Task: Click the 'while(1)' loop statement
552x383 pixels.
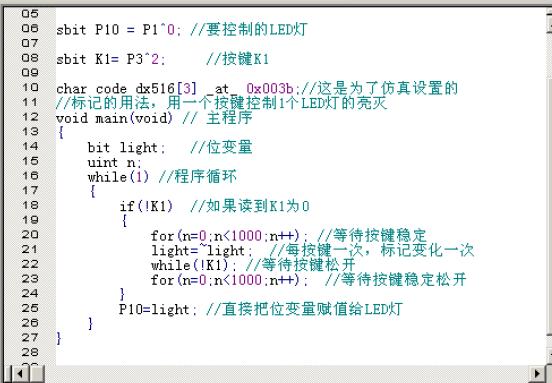Action: click(118, 177)
